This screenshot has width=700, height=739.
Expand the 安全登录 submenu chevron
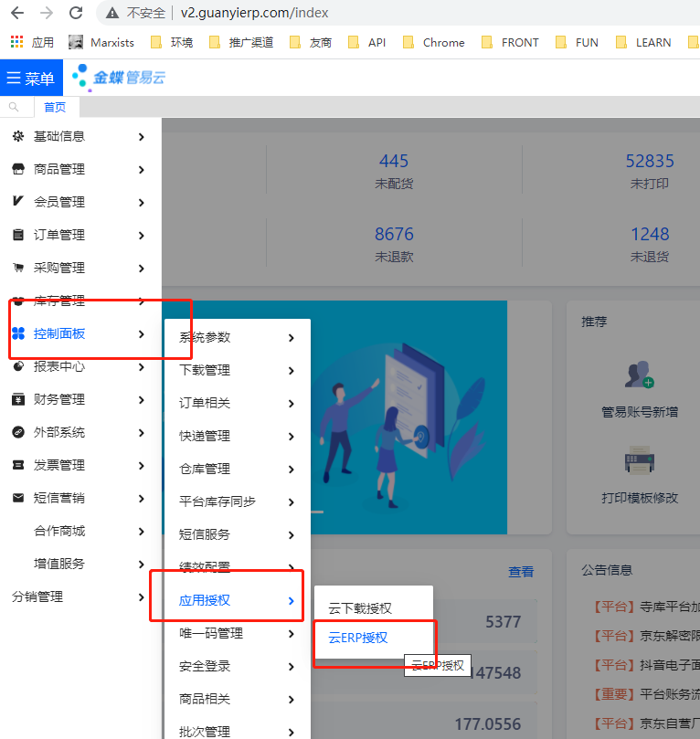pyautogui.click(x=292, y=667)
